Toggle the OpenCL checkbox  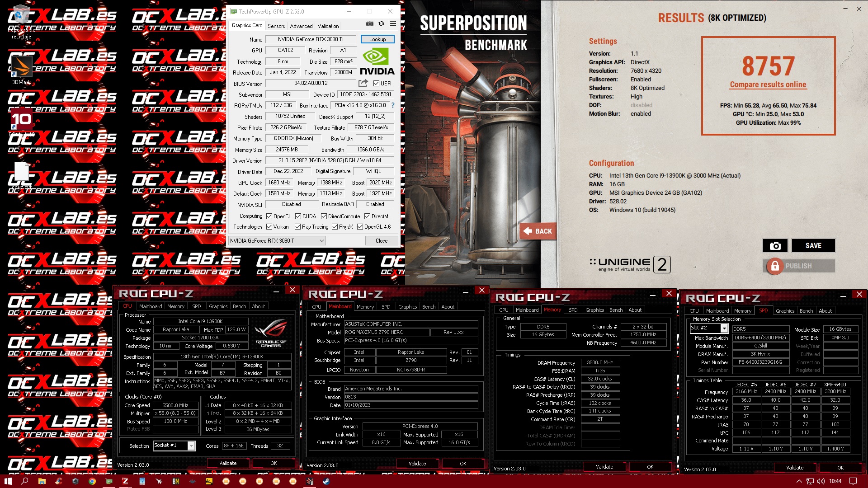point(269,216)
